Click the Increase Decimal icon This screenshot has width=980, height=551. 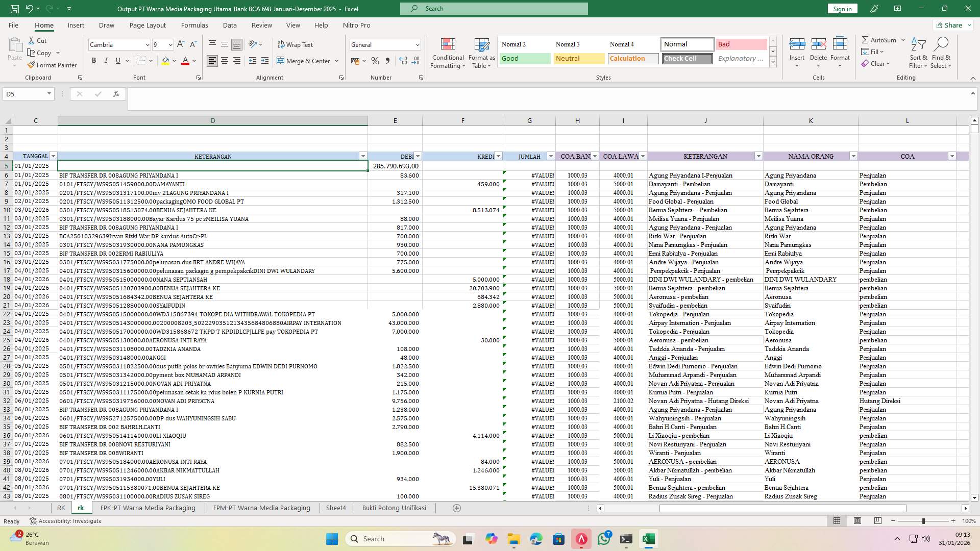coord(403,60)
